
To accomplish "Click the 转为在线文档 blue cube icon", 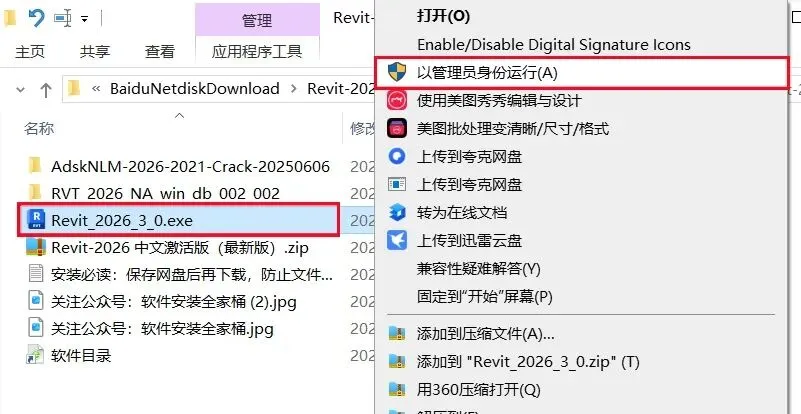I will pyautogui.click(x=397, y=212).
